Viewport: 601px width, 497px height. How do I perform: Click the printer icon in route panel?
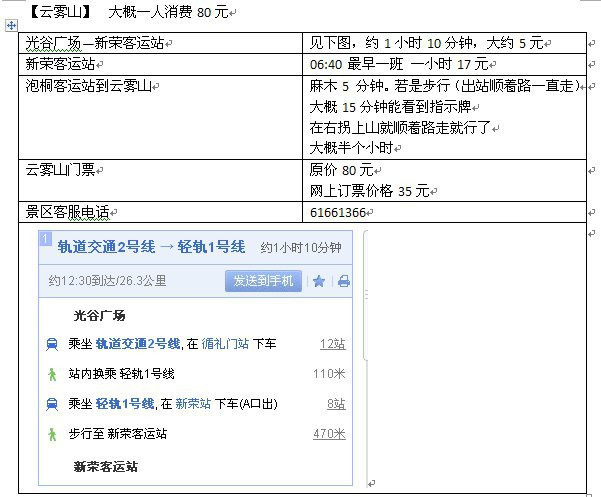[343, 281]
